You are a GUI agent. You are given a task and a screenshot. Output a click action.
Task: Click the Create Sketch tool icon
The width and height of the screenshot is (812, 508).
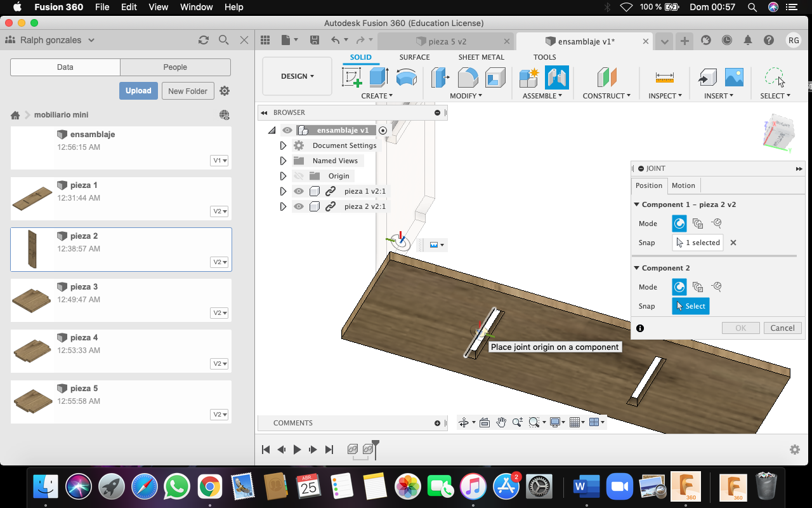(351, 77)
